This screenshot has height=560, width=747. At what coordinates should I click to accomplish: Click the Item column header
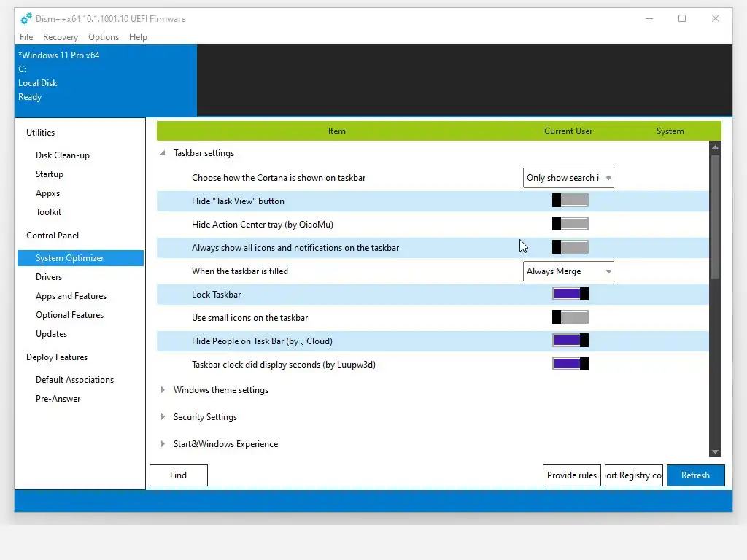click(337, 131)
